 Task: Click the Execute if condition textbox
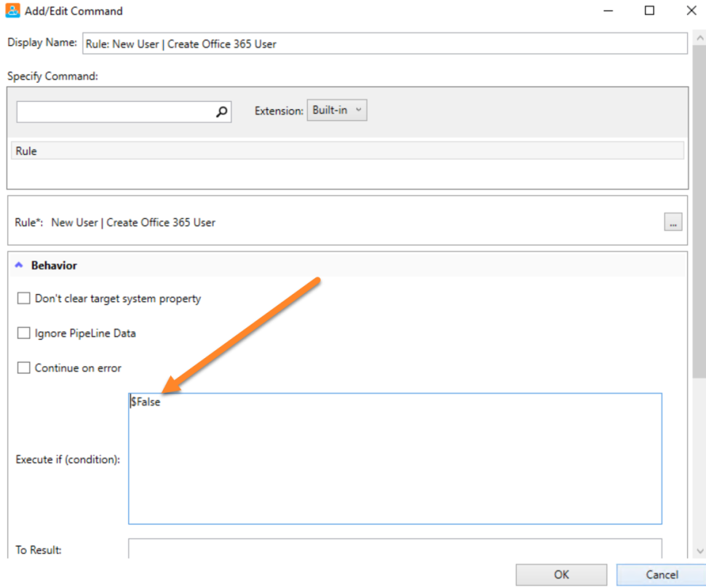395,458
